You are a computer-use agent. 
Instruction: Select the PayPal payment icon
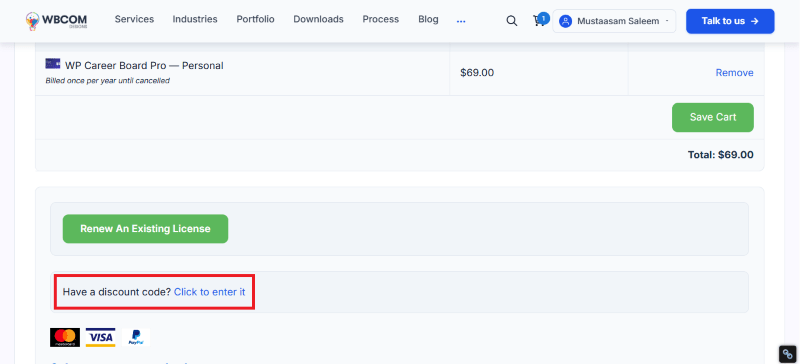pyautogui.click(x=136, y=337)
